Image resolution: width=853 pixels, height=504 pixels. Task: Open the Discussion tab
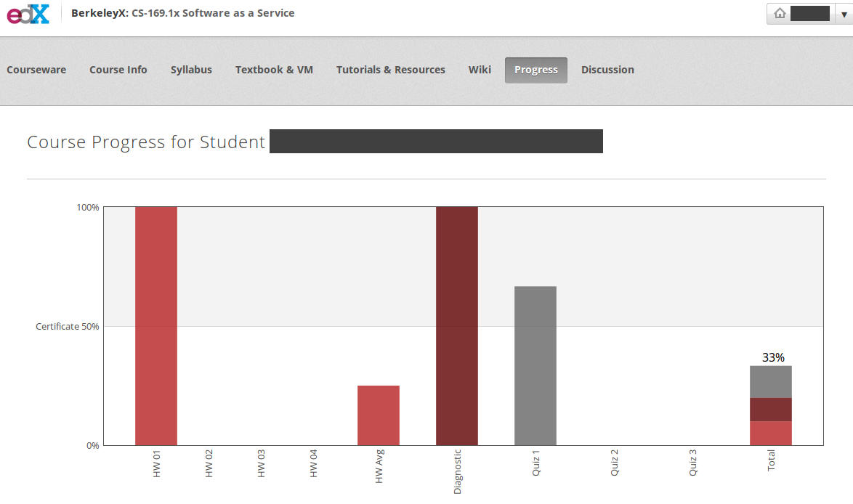tap(607, 69)
